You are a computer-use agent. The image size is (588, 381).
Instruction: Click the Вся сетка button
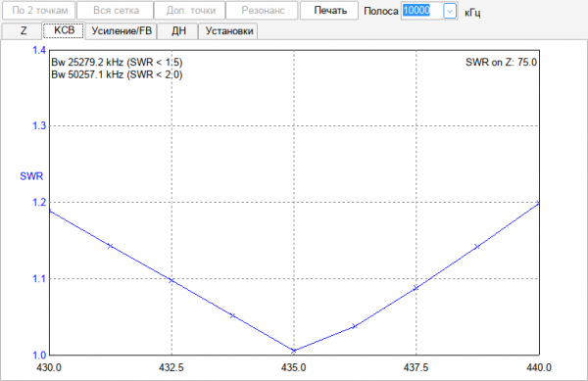click(116, 11)
